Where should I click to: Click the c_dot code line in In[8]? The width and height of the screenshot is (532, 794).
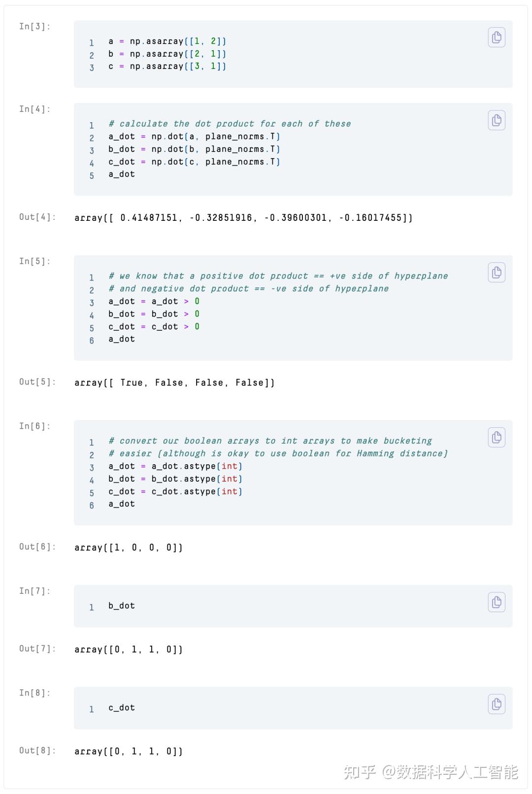point(122,708)
